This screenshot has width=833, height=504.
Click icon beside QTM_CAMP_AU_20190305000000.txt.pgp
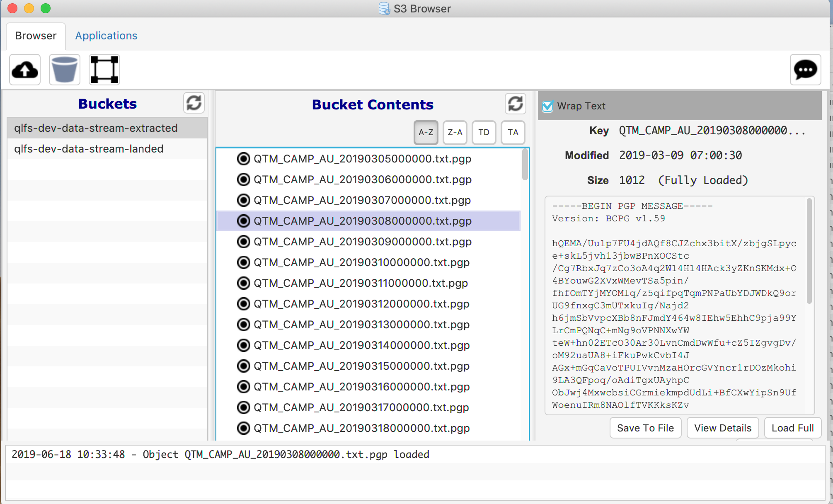[x=243, y=159]
